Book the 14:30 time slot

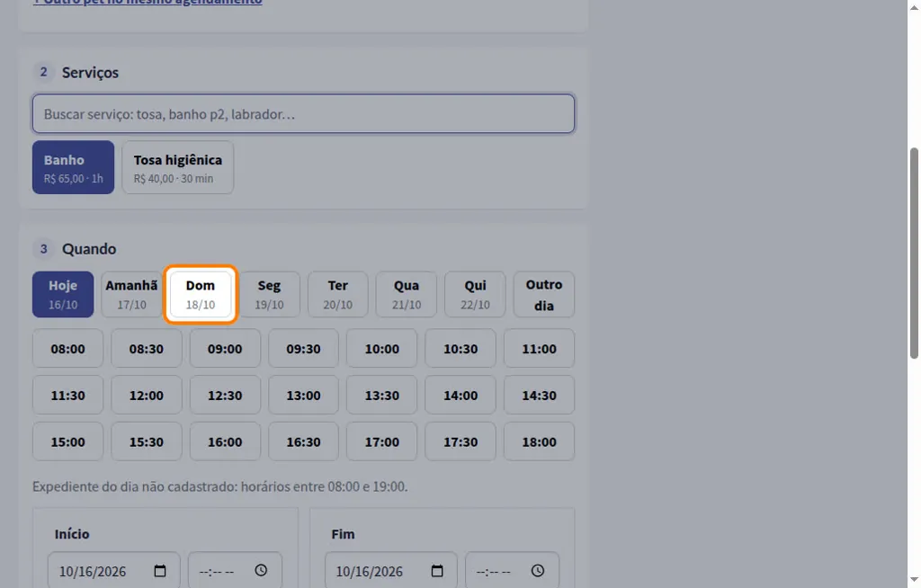pos(540,395)
